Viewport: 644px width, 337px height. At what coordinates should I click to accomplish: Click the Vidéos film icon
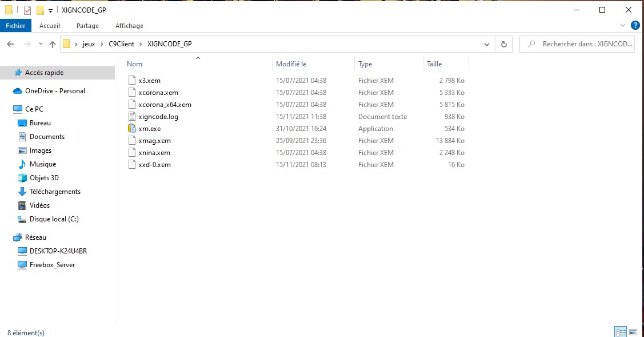tap(22, 205)
